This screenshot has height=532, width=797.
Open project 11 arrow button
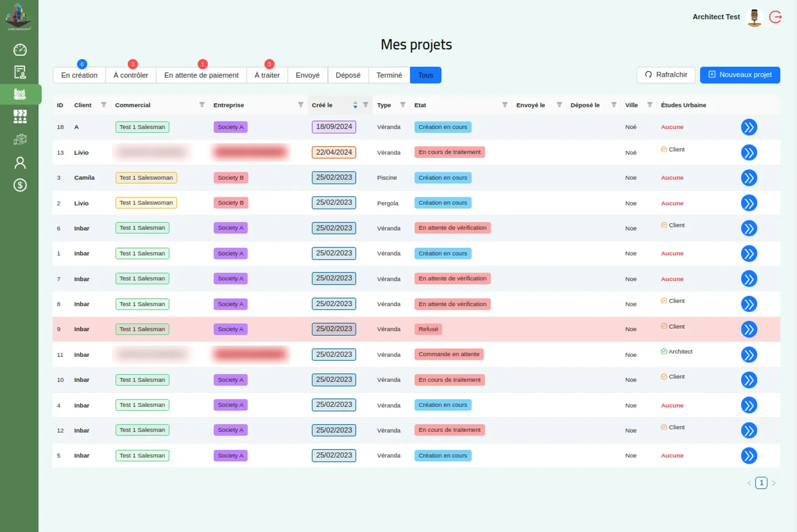pyautogui.click(x=749, y=355)
